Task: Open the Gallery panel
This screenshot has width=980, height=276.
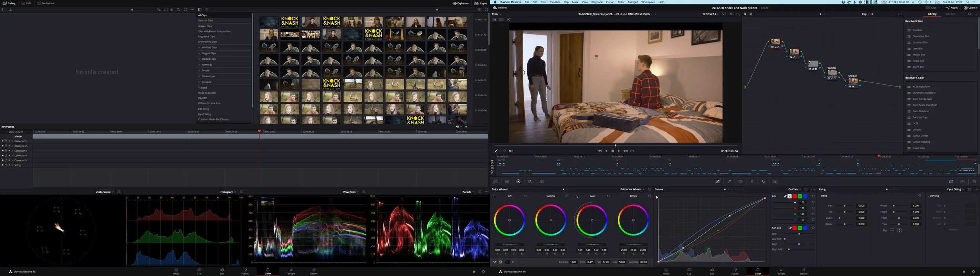Action: click(x=9, y=3)
